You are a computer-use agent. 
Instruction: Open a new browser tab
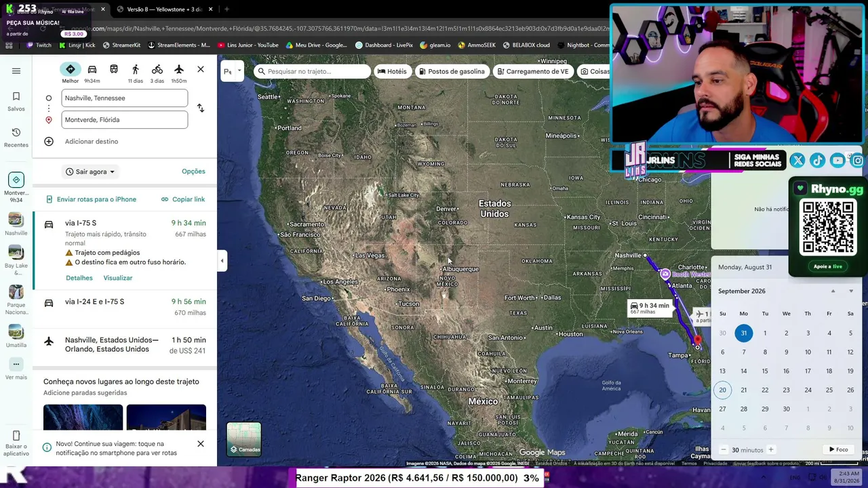click(226, 9)
